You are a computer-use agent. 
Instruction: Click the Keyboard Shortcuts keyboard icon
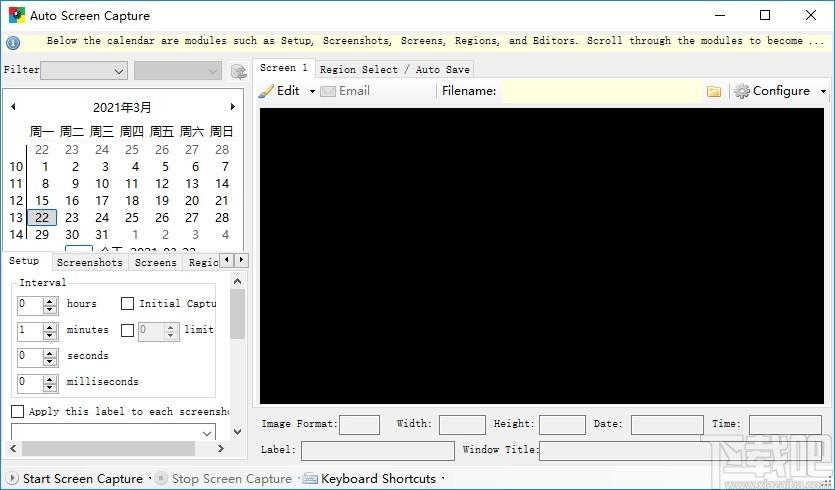click(310, 478)
